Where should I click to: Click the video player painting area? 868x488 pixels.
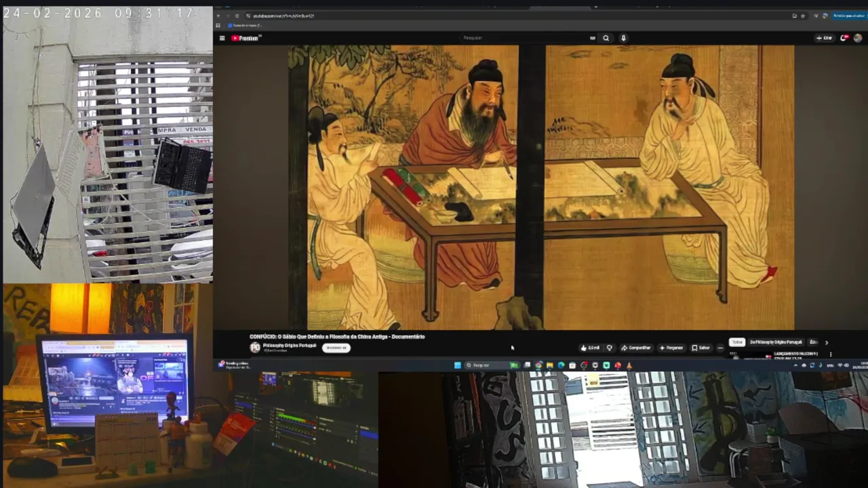(x=540, y=187)
